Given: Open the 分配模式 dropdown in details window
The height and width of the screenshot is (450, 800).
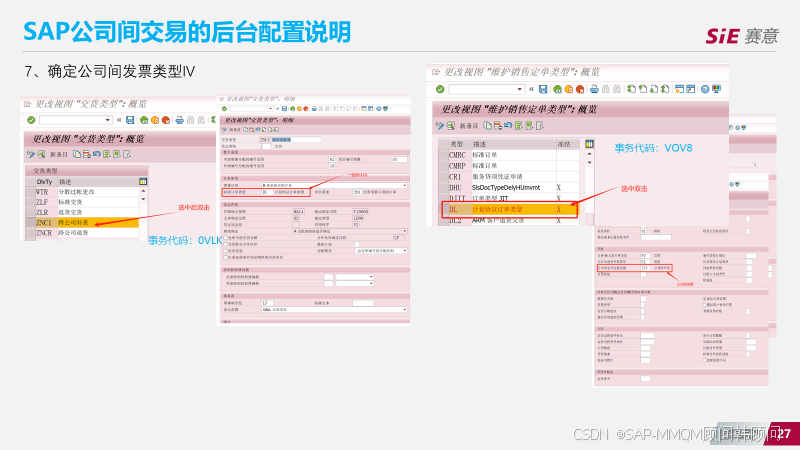Looking at the screenshot, I should click(x=405, y=251).
